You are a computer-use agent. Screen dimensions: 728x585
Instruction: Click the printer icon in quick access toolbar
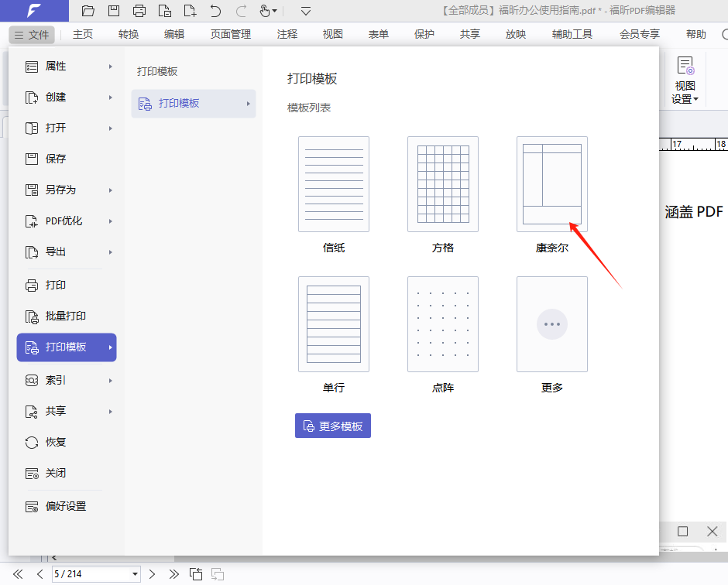[x=139, y=11]
